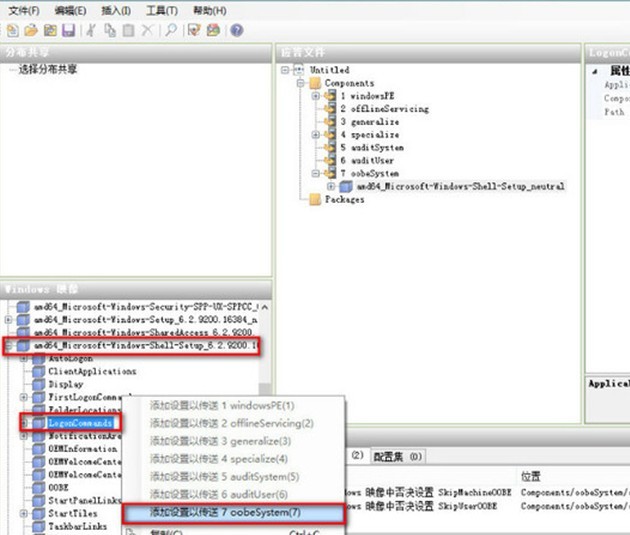Click the Open answer file folder icon
The image size is (630, 535).
click(31, 31)
